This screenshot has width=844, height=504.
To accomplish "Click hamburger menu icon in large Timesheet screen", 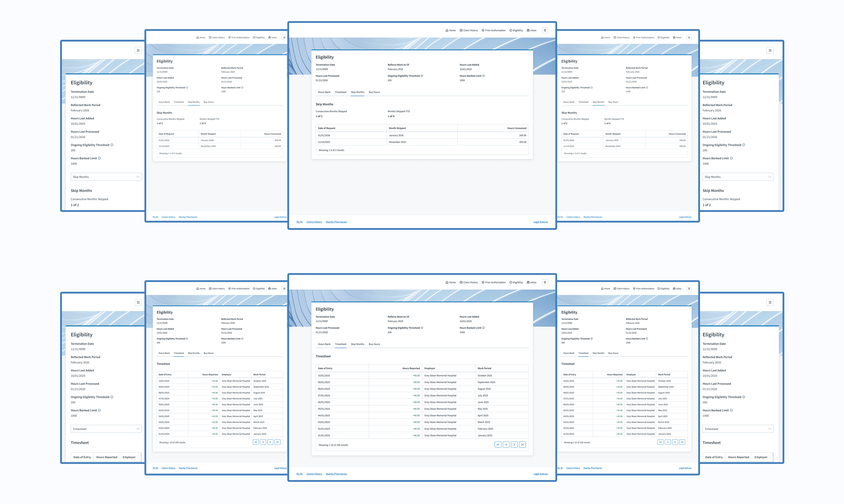I will 545,282.
